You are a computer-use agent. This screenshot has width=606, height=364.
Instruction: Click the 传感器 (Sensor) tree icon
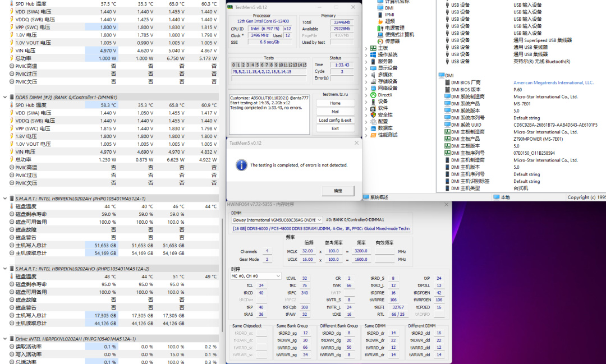pyautogui.click(x=380, y=41)
